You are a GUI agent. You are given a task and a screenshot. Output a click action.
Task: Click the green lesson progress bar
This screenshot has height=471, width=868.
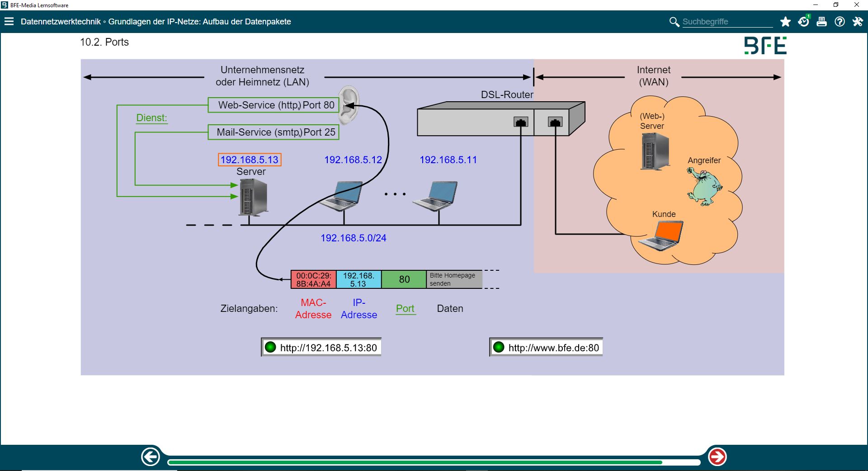click(x=414, y=462)
